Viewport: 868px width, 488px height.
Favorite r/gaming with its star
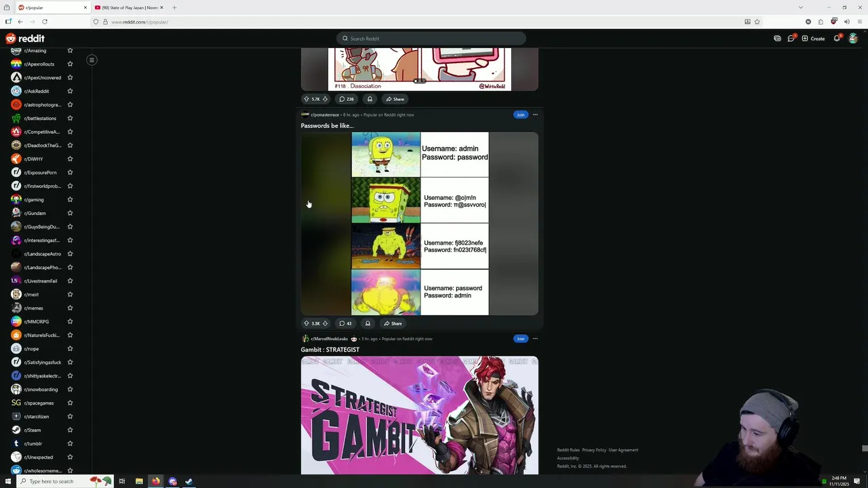[70, 199]
